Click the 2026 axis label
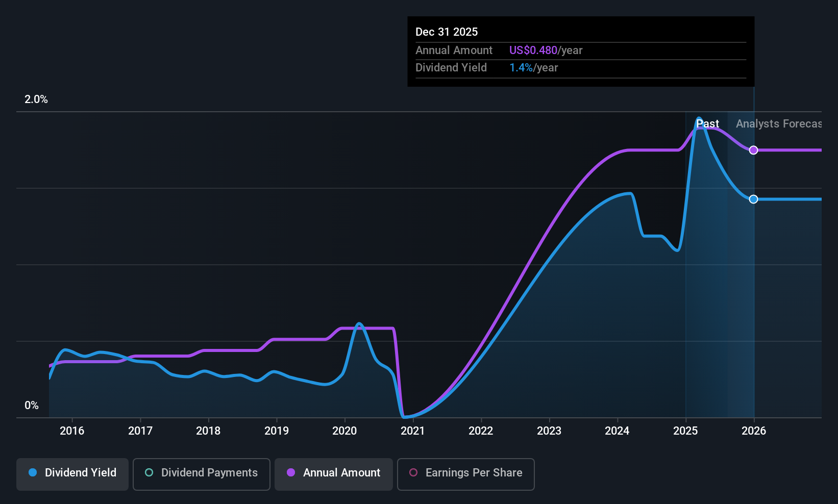The image size is (838, 504). (754, 431)
